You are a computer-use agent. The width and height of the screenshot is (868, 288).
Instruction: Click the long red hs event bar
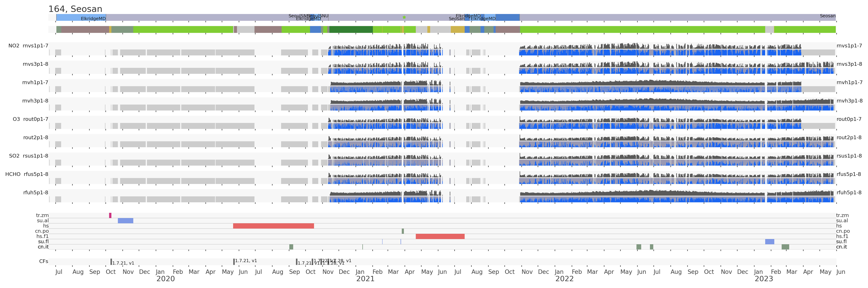click(273, 226)
